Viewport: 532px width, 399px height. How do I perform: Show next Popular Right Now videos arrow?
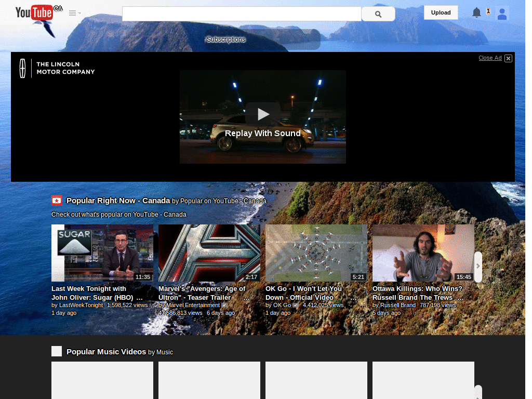[478, 266]
